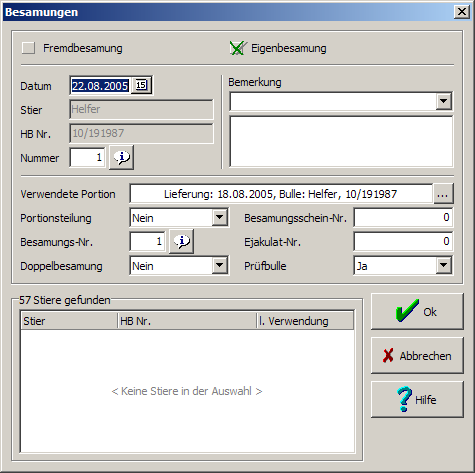Click into the Besamungsschein-Nr. field
The width and height of the screenshot is (475, 473).
403,218
